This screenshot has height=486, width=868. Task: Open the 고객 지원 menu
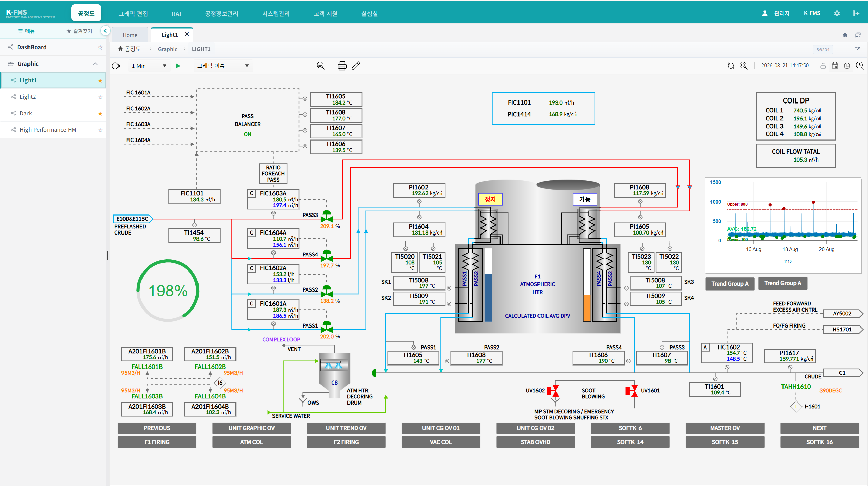point(325,14)
